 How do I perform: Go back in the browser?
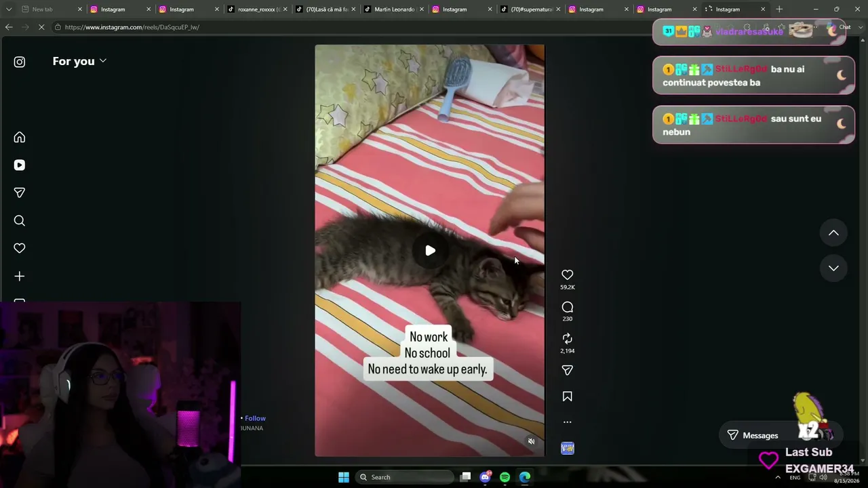(x=9, y=27)
